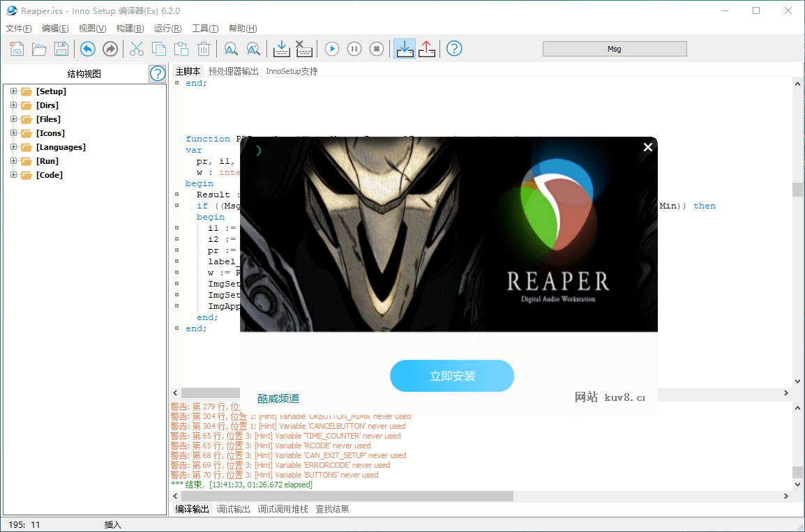Screen dimensions: 805x532
Task: Click output panel scroll-up arrow
Action: [x=797, y=408]
